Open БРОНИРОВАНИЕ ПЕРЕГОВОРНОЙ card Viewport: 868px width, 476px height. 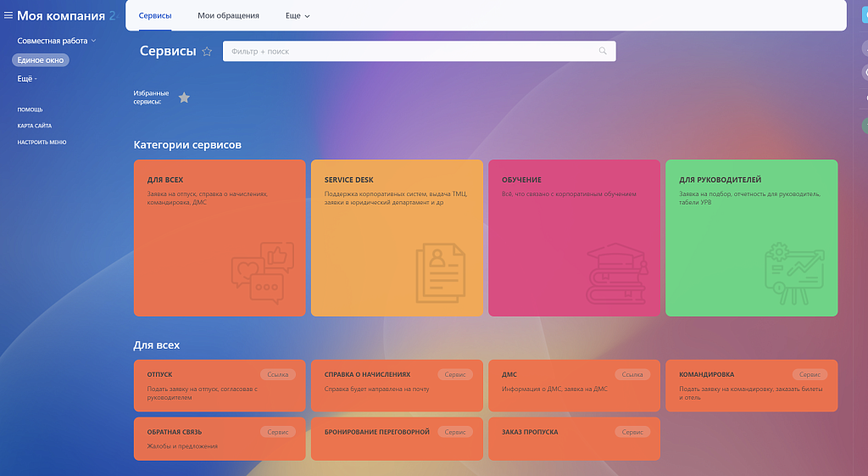point(397,439)
